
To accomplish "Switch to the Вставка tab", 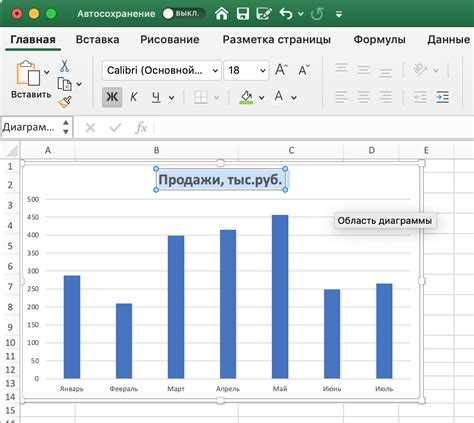I will [97, 40].
